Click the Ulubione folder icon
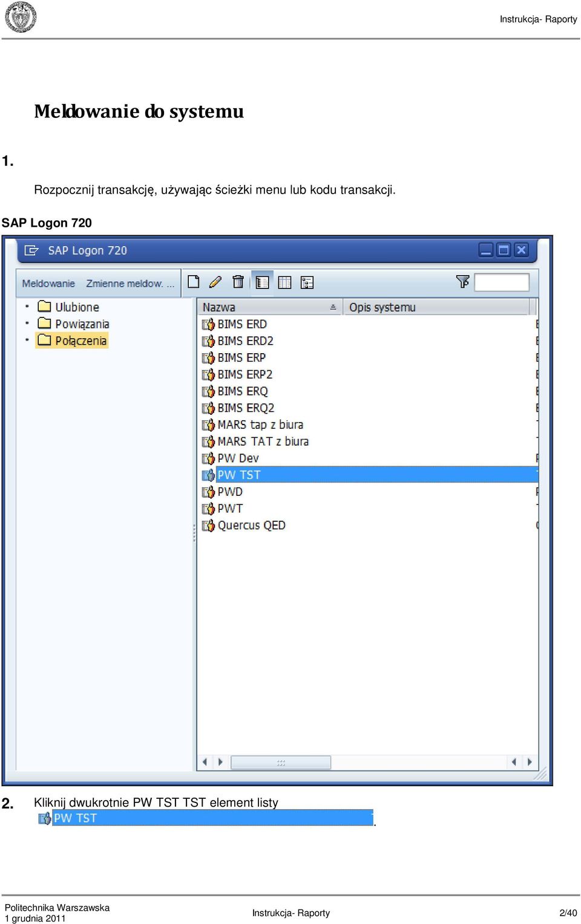The height and width of the screenshot is (924, 581). pyautogui.click(x=44, y=306)
